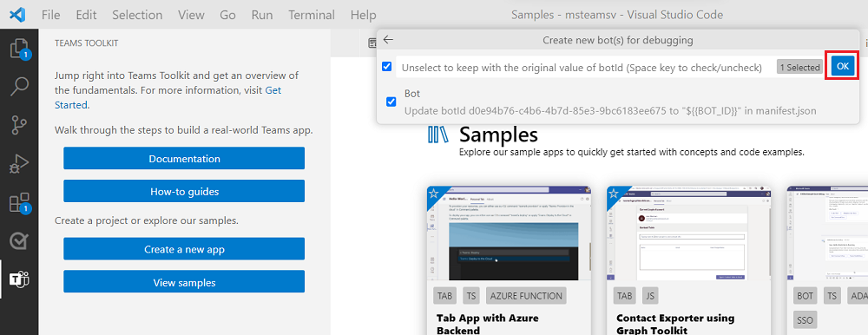This screenshot has width=868, height=335.
Task: Focus the quick pick filter input
Action: [x=584, y=67]
